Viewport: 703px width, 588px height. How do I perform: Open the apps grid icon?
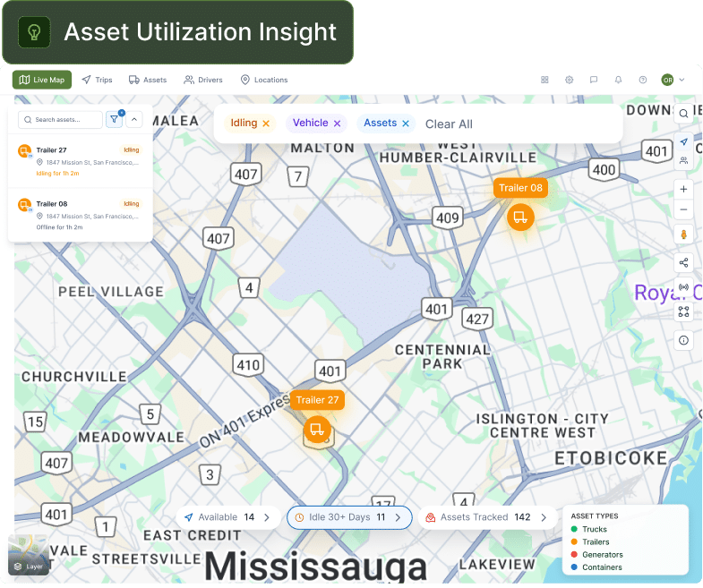tap(544, 80)
